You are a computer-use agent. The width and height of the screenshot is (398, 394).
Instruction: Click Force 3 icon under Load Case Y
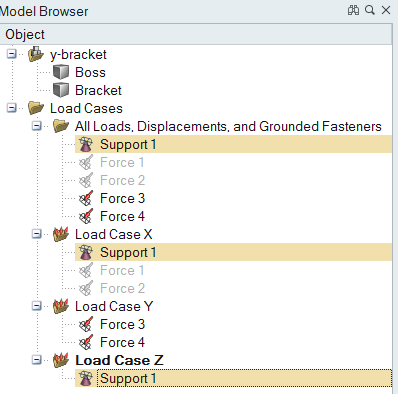click(86, 324)
